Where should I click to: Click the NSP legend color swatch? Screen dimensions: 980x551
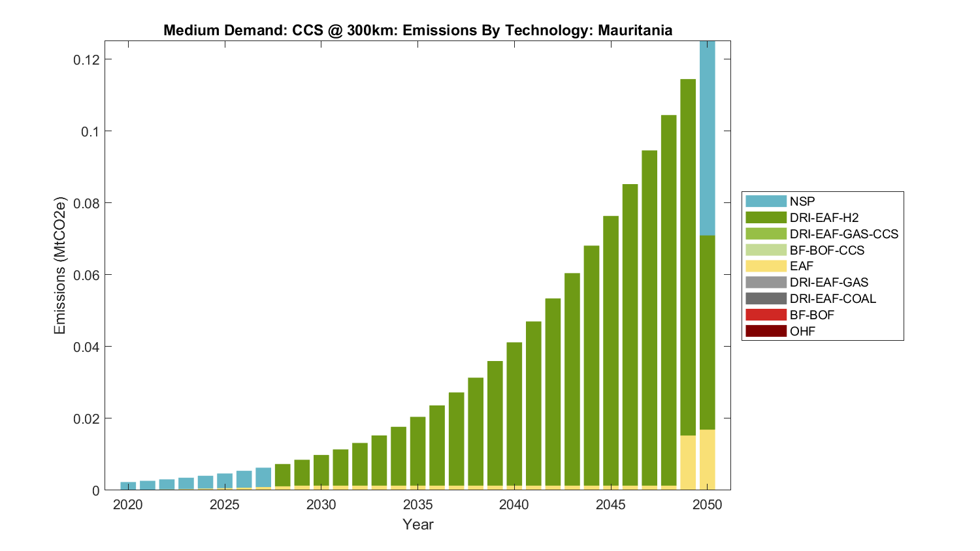click(x=766, y=202)
